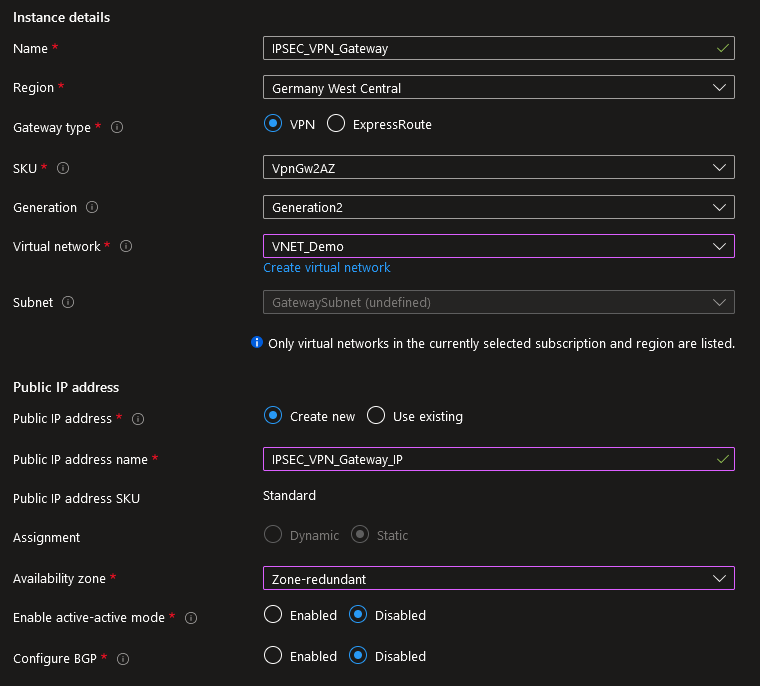Click the info icon beside Virtual network

[126, 246]
